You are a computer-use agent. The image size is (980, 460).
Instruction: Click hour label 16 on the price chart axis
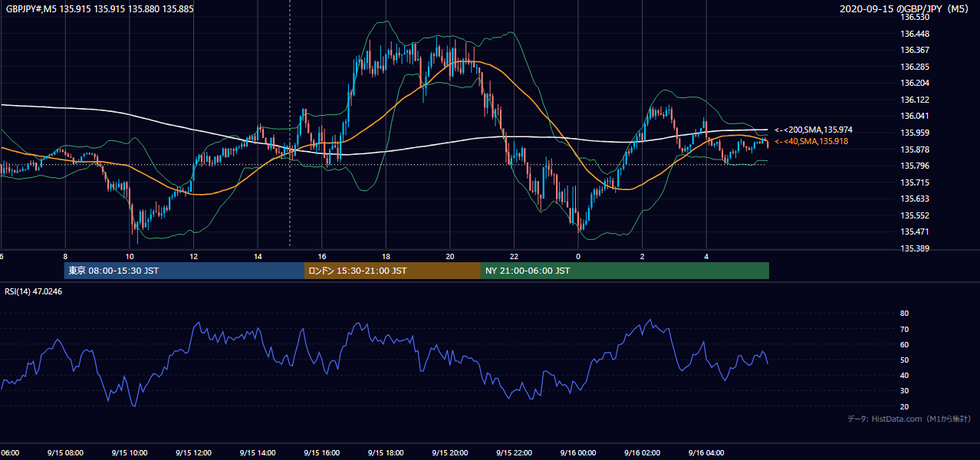click(322, 256)
